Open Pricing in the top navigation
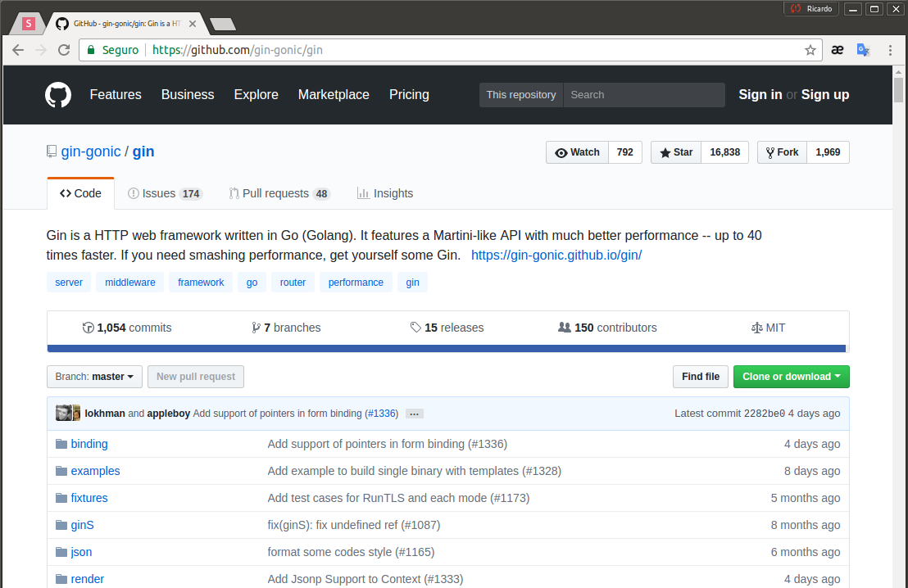 coord(409,94)
